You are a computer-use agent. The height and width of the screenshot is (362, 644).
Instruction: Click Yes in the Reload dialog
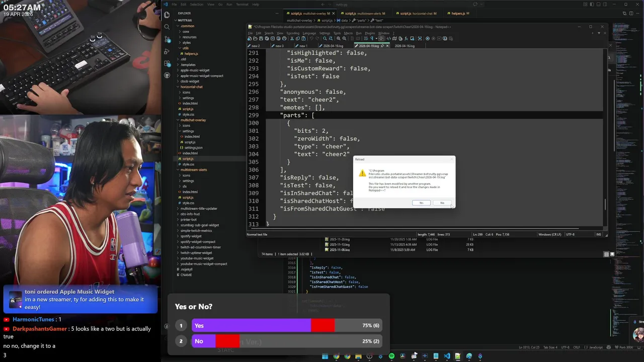point(421,203)
